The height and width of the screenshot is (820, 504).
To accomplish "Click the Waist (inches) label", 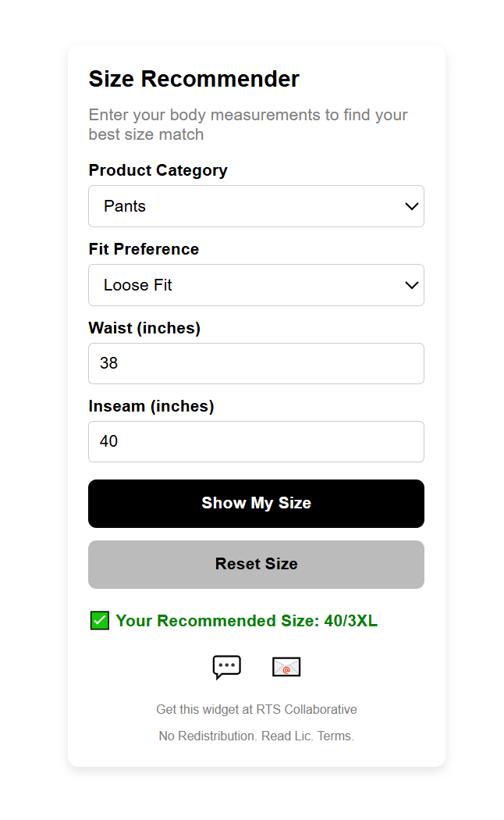I will pos(144,328).
